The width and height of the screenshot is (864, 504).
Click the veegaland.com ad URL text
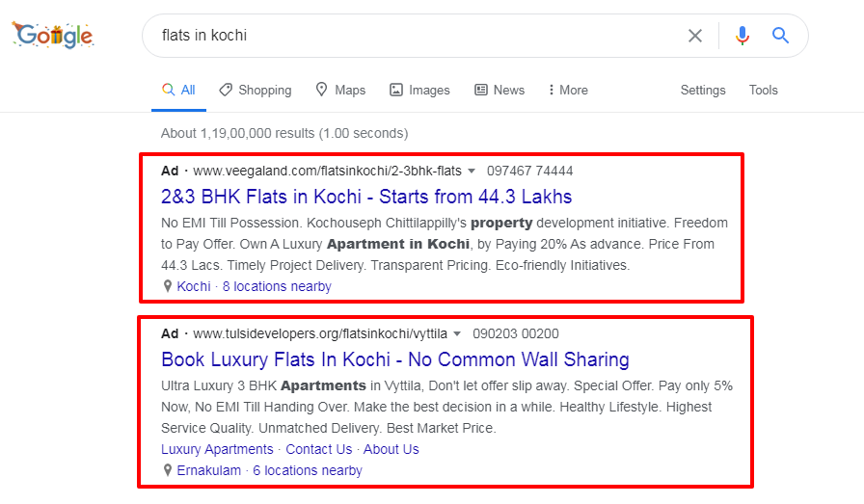pos(327,172)
